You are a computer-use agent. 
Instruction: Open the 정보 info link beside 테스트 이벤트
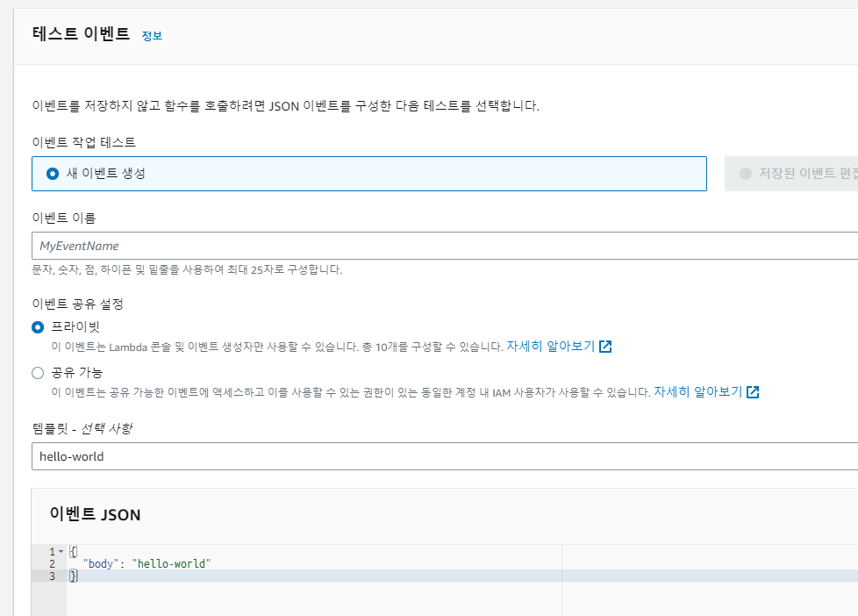pos(152,36)
